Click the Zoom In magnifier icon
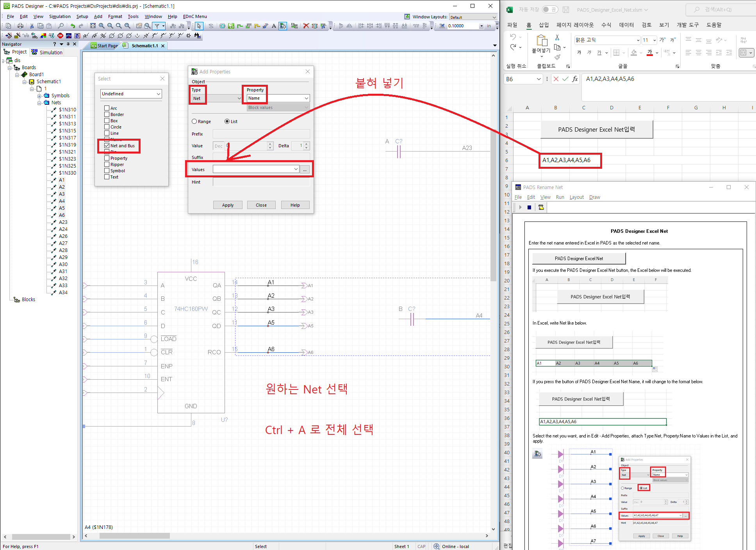756x550 pixels. (x=102, y=26)
